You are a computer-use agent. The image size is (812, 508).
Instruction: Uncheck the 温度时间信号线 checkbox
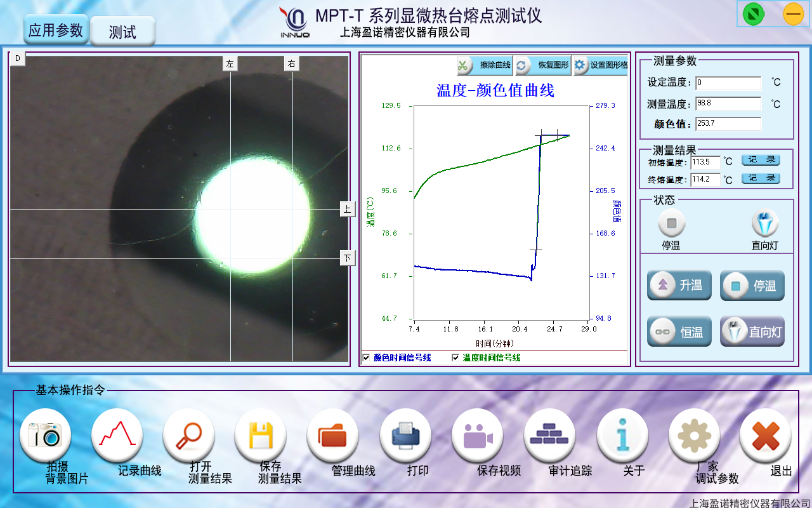click(455, 358)
